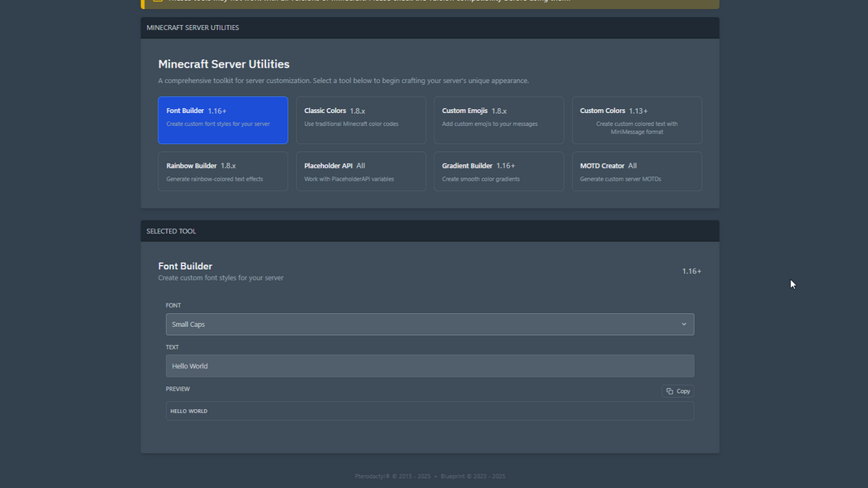Open the MOTD Creator tool
This screenshot has width=868, height=488.
636,172
